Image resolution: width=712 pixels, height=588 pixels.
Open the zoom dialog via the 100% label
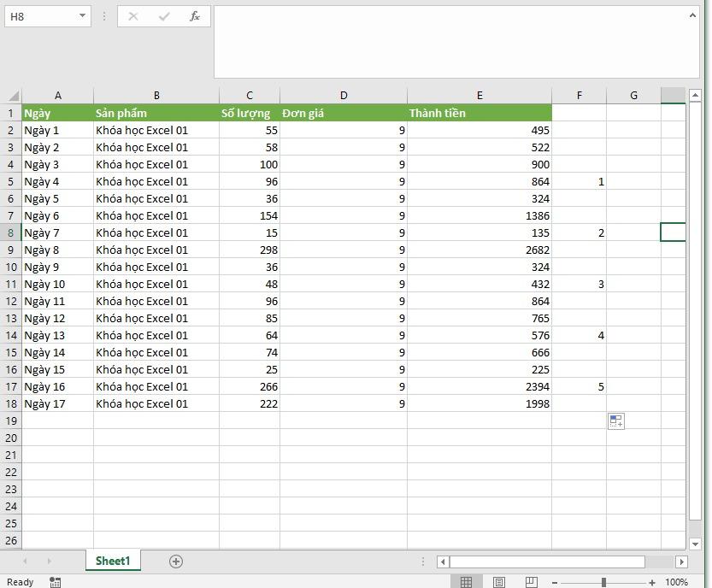[678, 580]
